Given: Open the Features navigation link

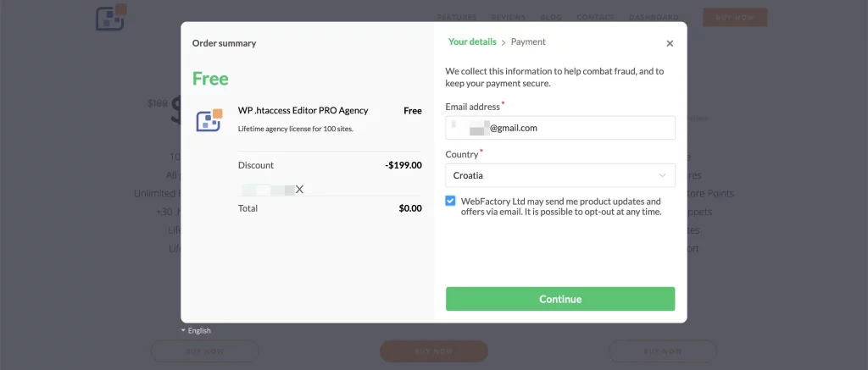Looking at the screenshot, I should click(457, 17).
